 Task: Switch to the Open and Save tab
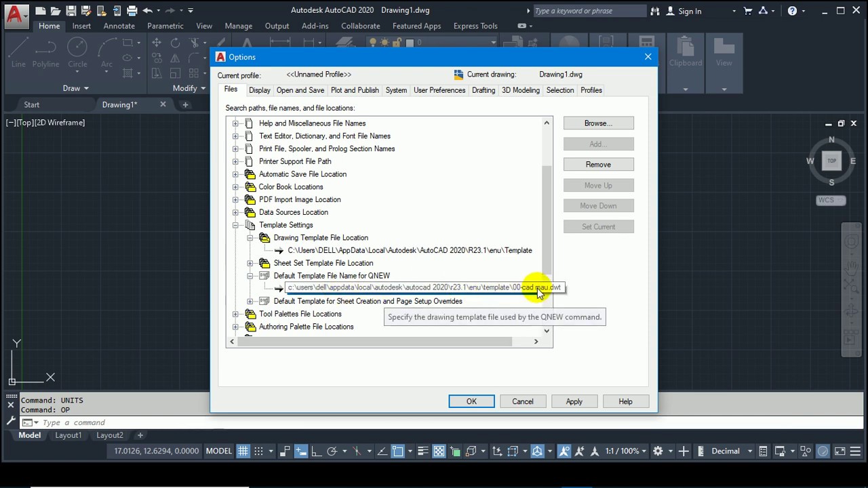tap(300, 90)
